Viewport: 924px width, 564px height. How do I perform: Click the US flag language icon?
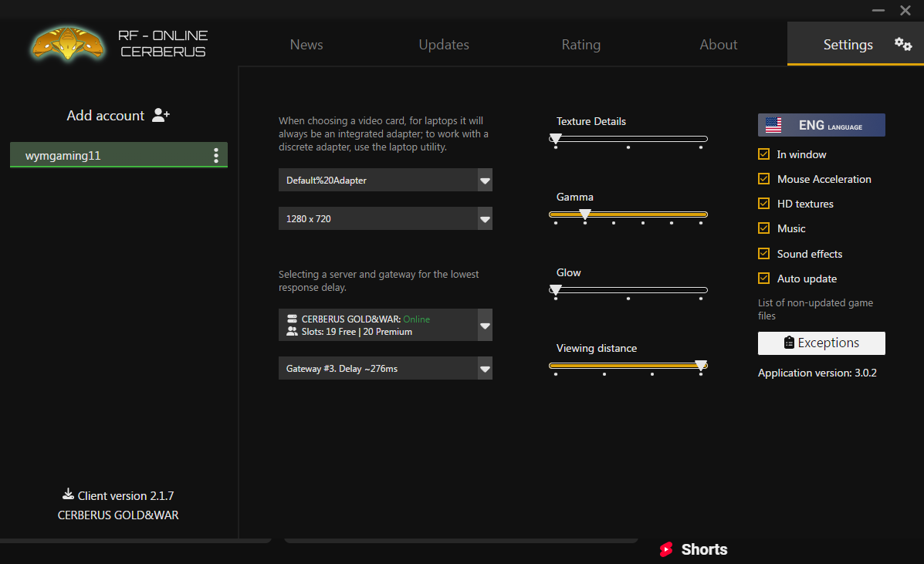click(x=773, y=125)
